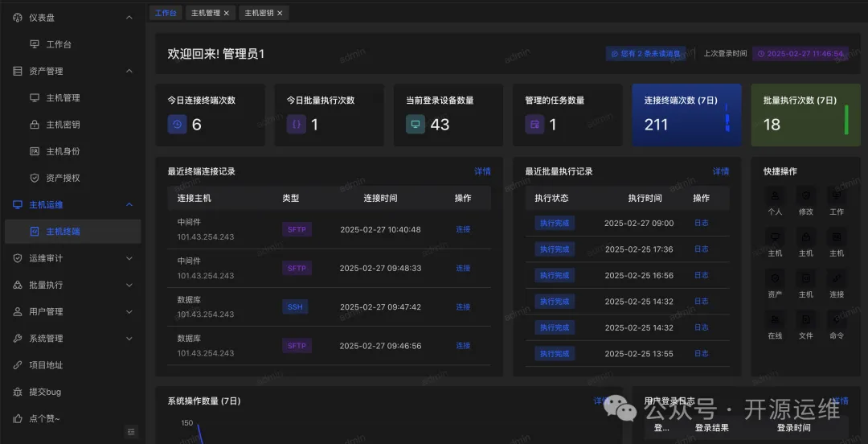Close the 主机密钥 tab
Viewport: 868px width, 444px height.
[x=279, y=13]
